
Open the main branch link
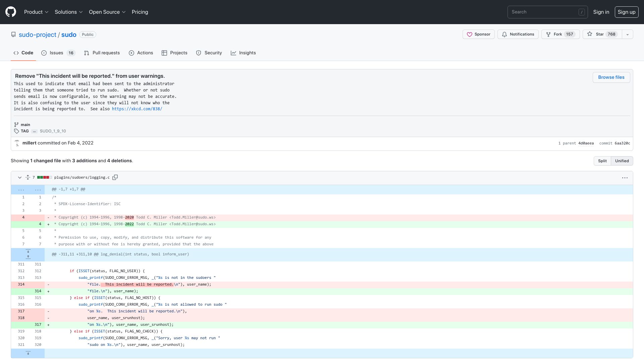click(x=25, y=125)
